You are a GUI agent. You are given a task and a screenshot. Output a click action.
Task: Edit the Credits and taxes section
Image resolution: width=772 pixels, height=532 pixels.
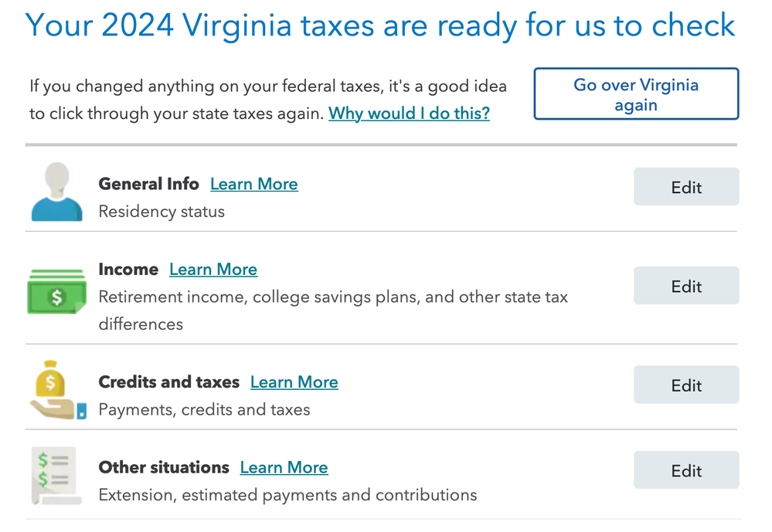tap(686, 385)
